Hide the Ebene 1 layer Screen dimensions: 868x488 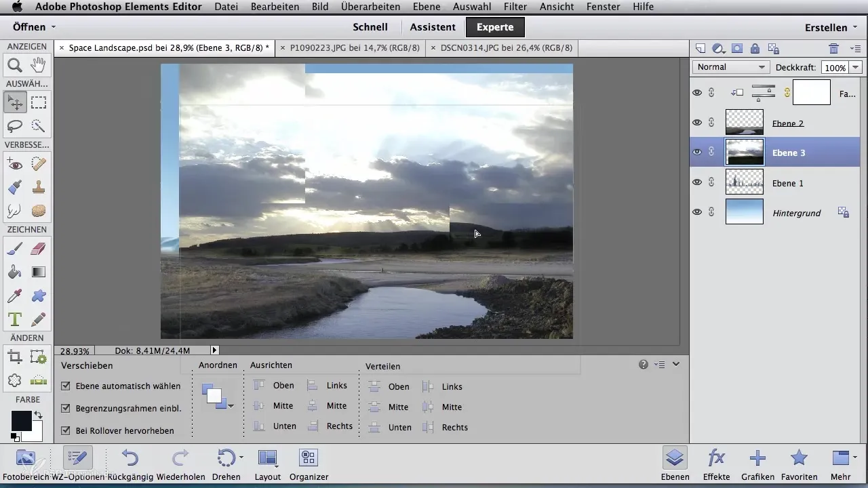pyautogui.click(x=697, y=182)
